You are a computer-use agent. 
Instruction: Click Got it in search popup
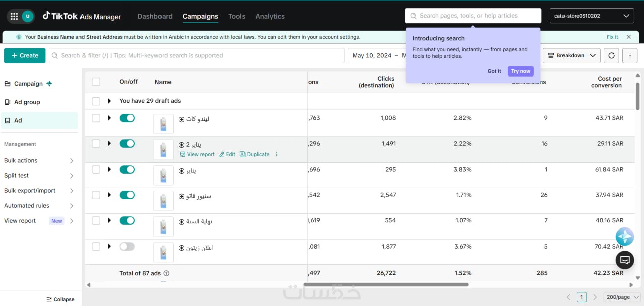pyautogui.click(x=494, y=71)
